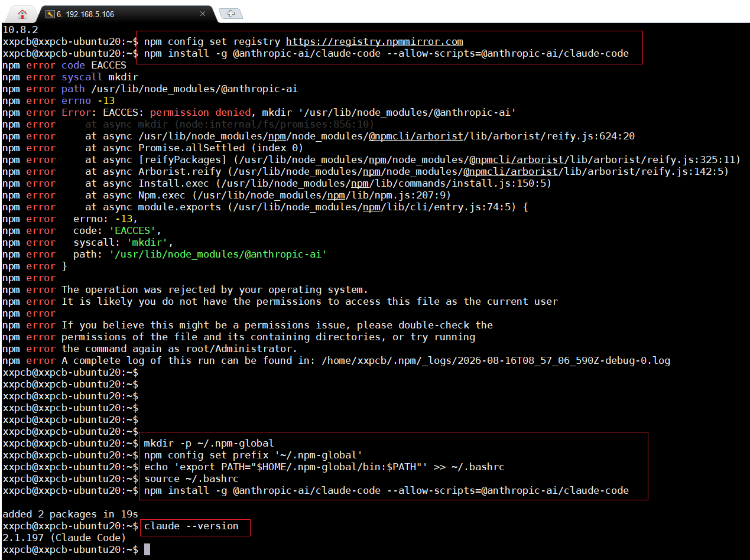This screenshot has width=750, height=560.
Task: Click the "npm config set prefix '~/.npm-global'" command
Action: tap(254, 455)
